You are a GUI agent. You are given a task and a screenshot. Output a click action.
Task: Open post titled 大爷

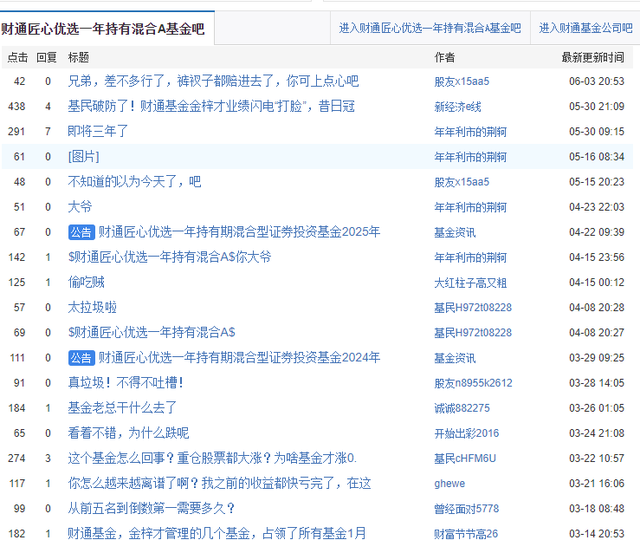coord(80,207)
